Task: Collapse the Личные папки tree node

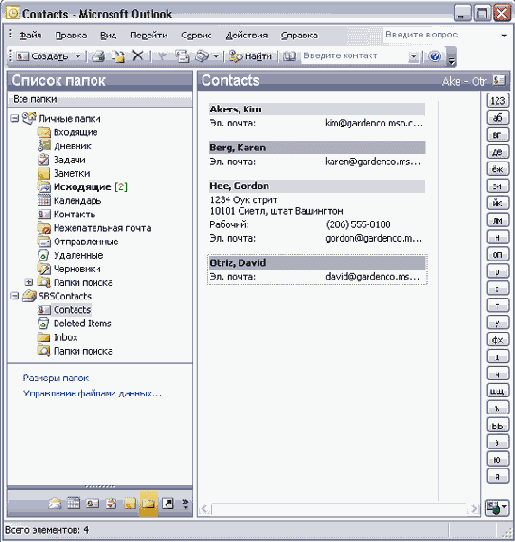Action: click(x=14, y=119)
